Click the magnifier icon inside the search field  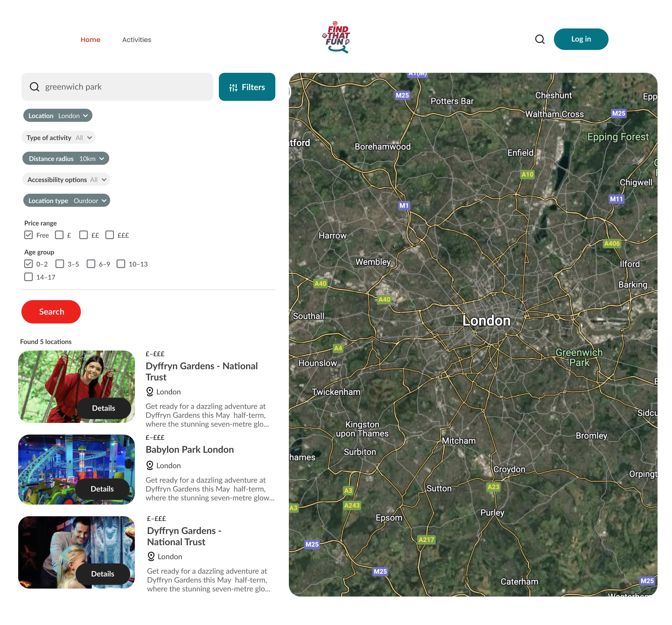[x=35, y=87]
